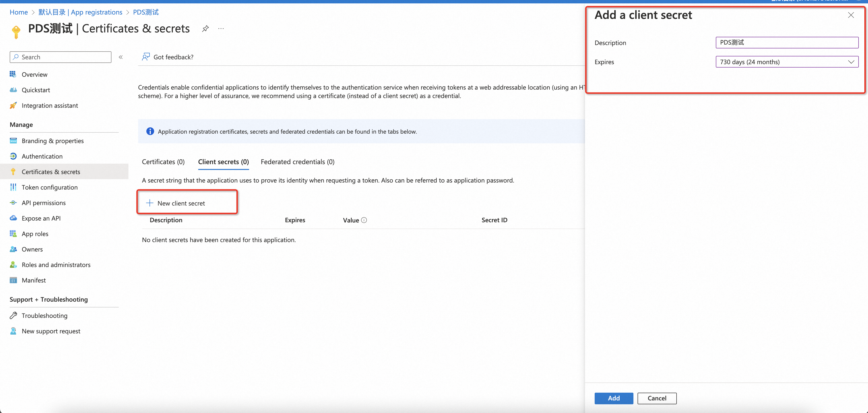Expand the Expires dropdown
This screenshot has height=413, width=868.
pos(786,62)
